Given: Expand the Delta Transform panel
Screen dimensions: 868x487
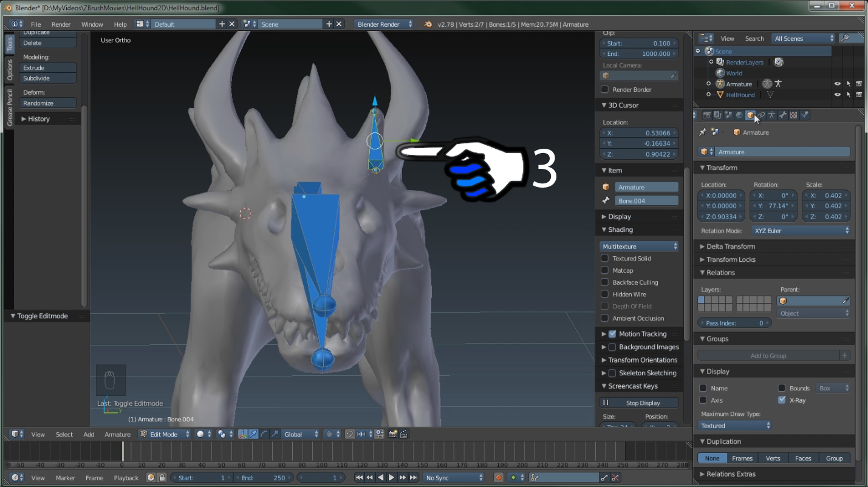Looking at the screenshot, I should [x=730, y=247].
